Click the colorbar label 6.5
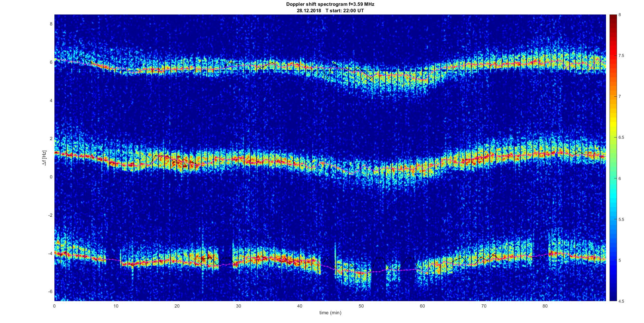644x323 pixels. pos(621,138)
